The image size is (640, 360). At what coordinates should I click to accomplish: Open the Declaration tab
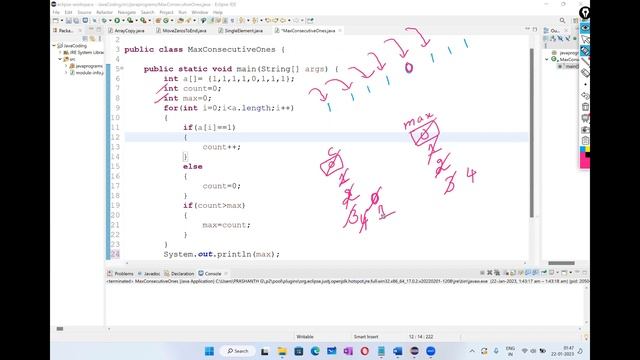point(179,273)
